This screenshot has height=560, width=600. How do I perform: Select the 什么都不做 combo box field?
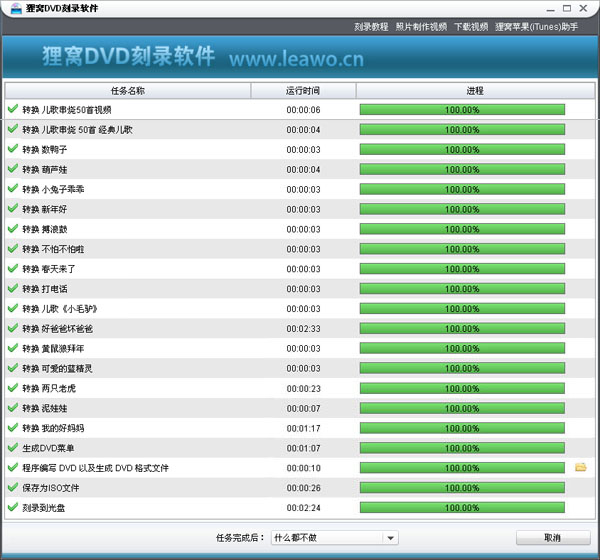(334, 538)
